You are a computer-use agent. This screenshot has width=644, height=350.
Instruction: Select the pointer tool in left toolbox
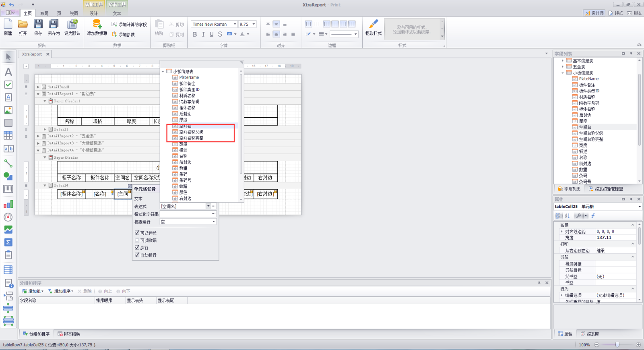click(x=8, y=57)
